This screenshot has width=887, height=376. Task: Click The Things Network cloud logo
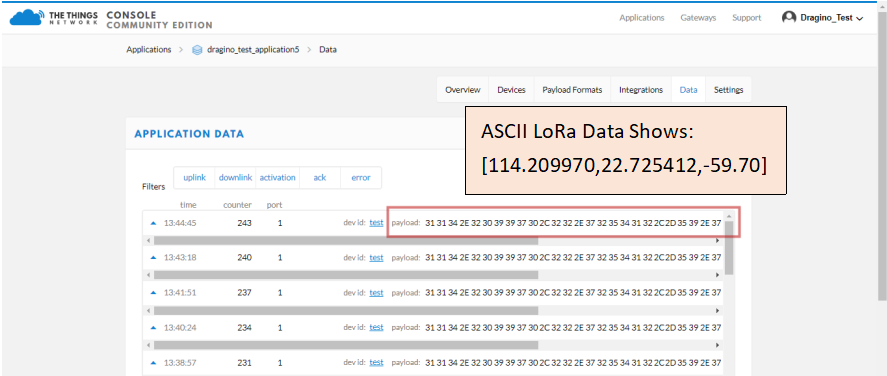[x=27, y=17]
